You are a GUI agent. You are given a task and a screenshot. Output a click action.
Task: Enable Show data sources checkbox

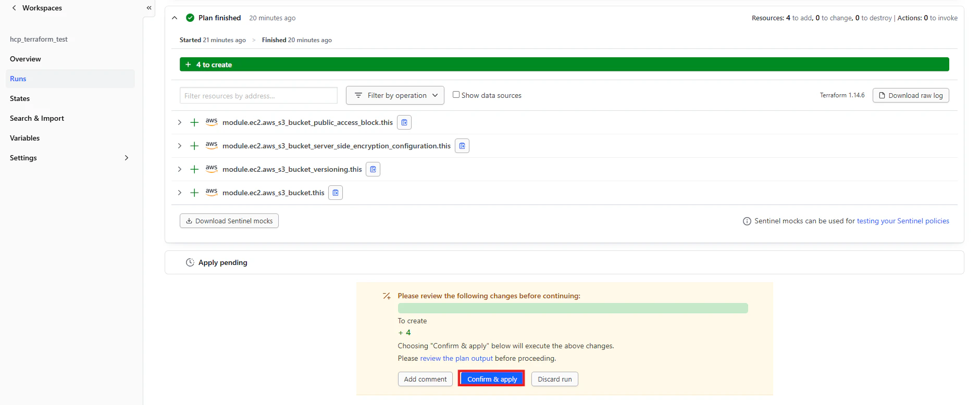click(456, 95)
